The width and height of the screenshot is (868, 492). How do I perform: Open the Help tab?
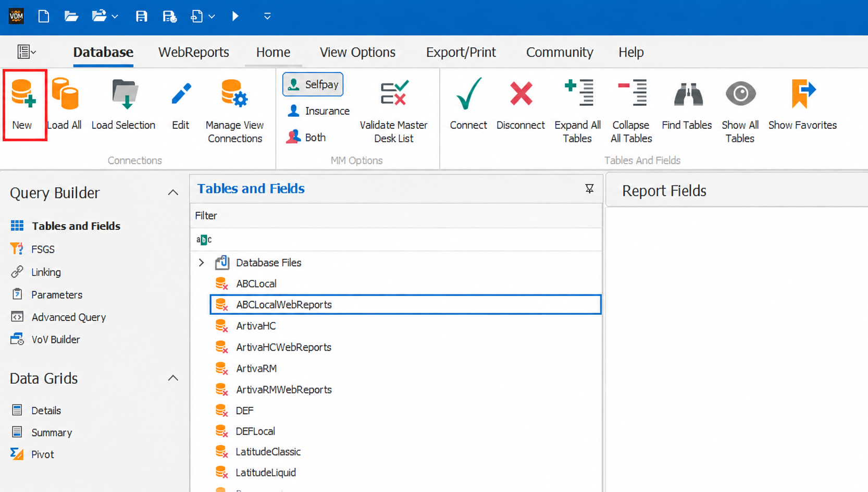[x=631, y=52]
